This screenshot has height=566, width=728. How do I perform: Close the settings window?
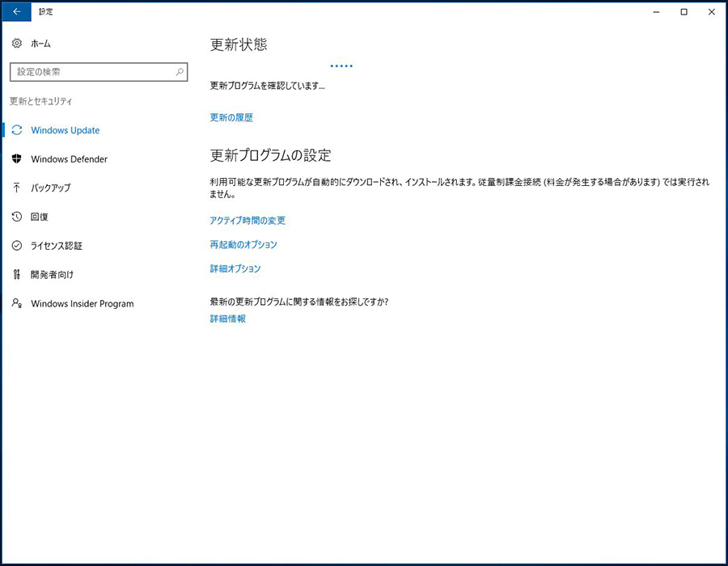[711, 11]
